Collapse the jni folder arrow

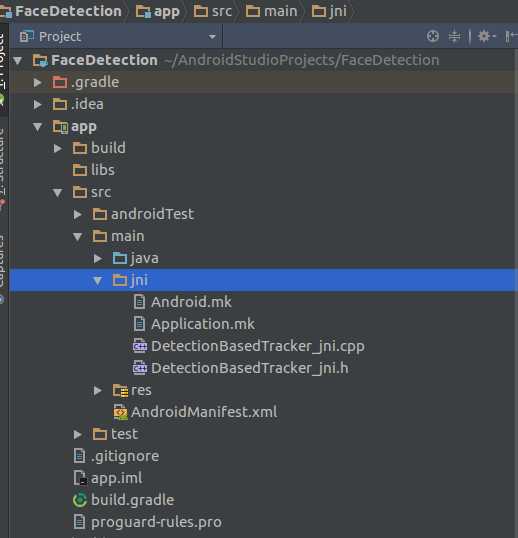(98, 281)
